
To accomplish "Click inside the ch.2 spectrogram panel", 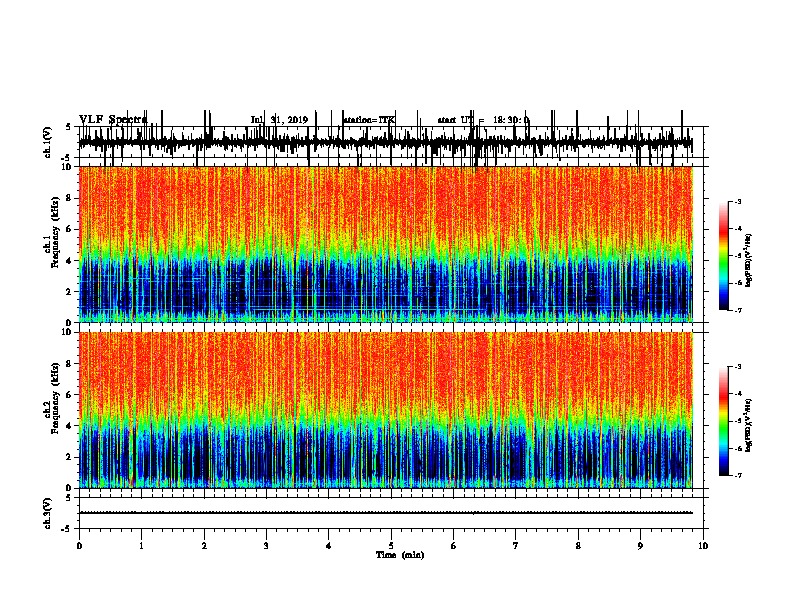I will [386, 410].
